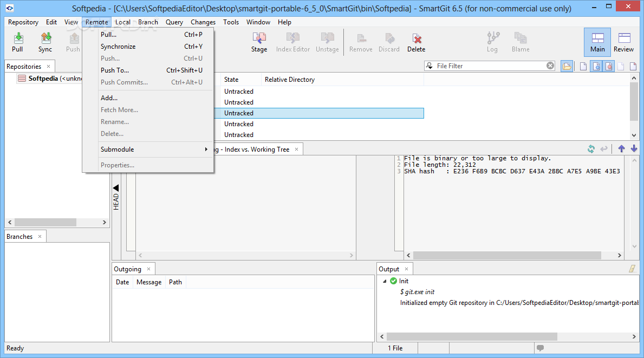
Task: Toggle show untracked files blue-star page icon
Action: click(596, 66)
